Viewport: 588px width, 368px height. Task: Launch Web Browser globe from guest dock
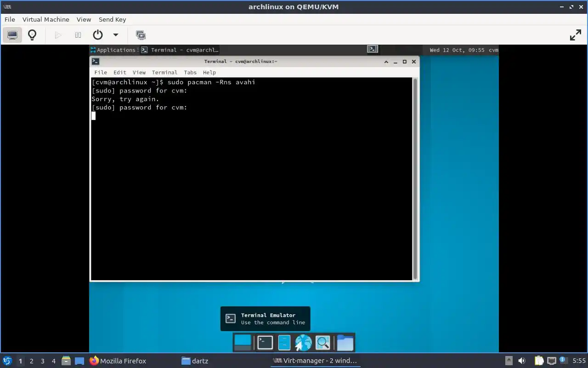[303, 342]
